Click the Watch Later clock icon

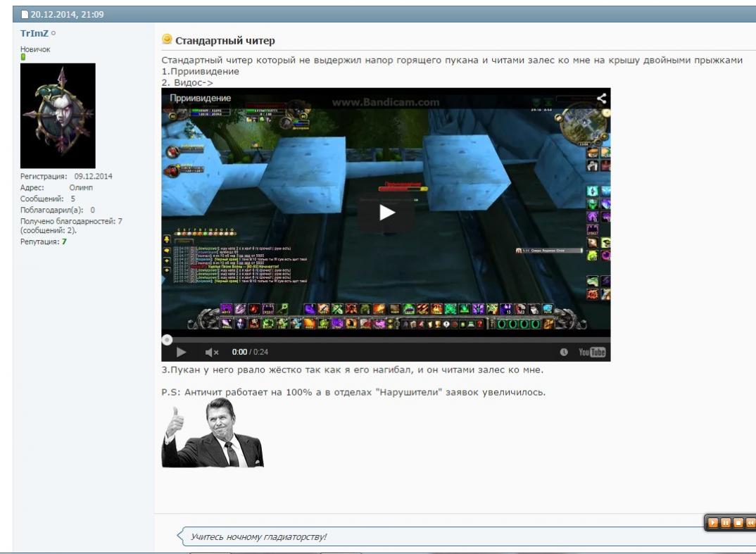pos(564,352)
